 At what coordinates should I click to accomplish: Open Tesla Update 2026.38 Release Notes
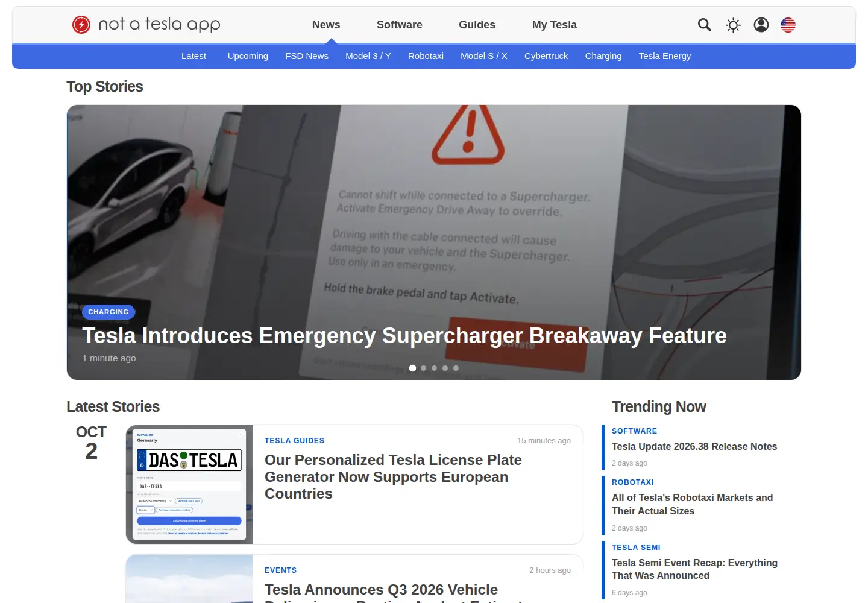point(694,446)
